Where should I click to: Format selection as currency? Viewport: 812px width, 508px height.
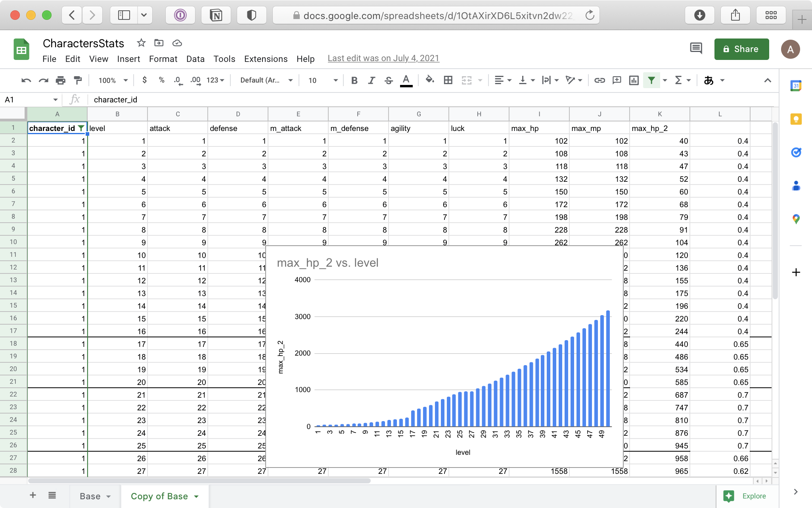pyautogui.click(x=144, y=80)
